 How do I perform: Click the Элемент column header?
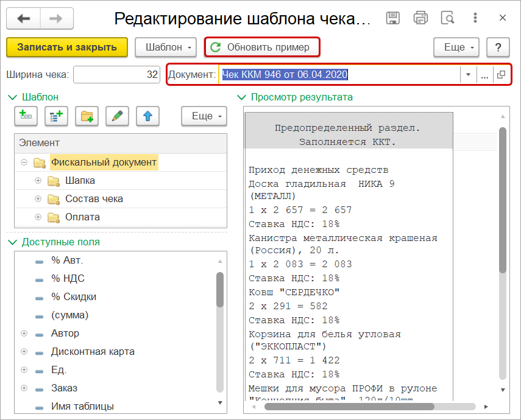pyautogui.click(x=121, y=143)
